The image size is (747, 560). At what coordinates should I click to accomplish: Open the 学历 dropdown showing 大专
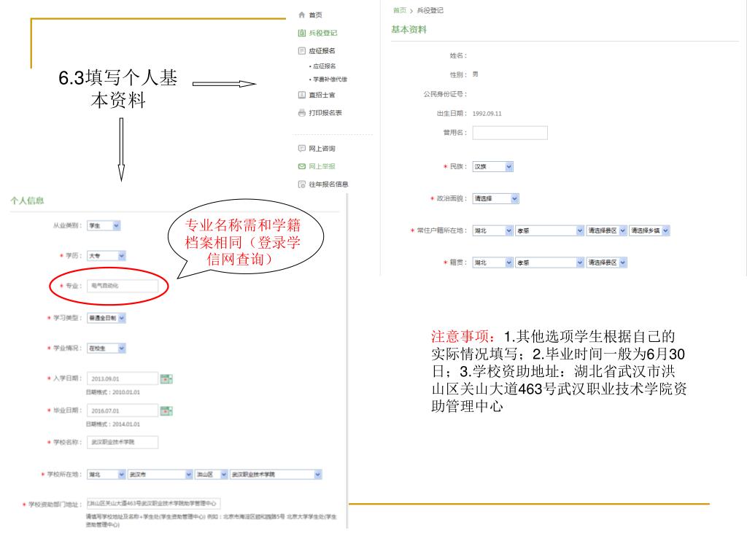(x=106, y=256)
